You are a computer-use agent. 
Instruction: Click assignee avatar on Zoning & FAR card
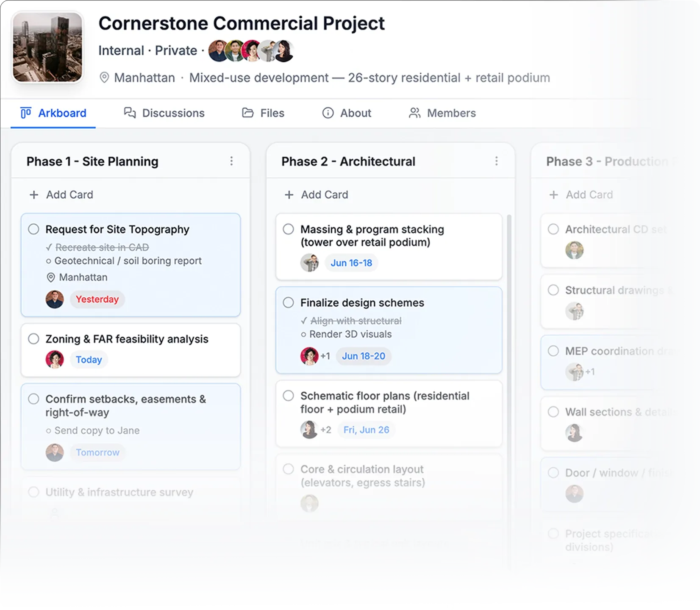point(55,360)
